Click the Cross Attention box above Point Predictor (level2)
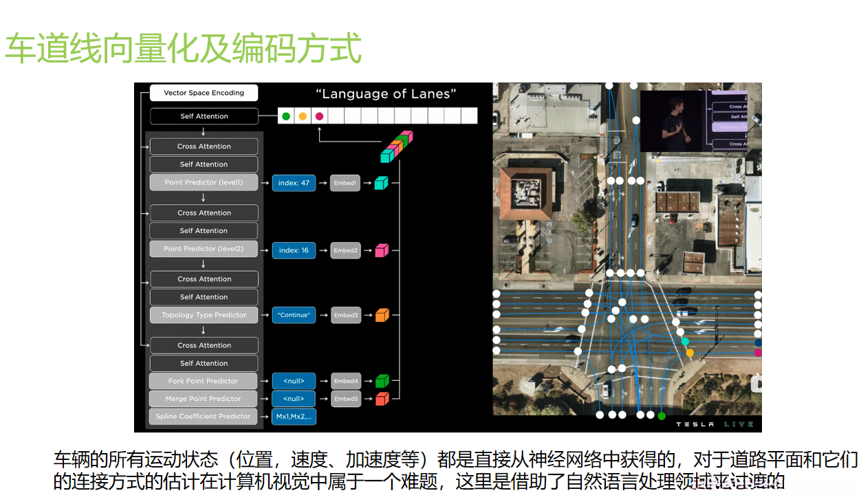Image resolution: width=861 pixels, height=504 pixels. click(x=204, y=213)
